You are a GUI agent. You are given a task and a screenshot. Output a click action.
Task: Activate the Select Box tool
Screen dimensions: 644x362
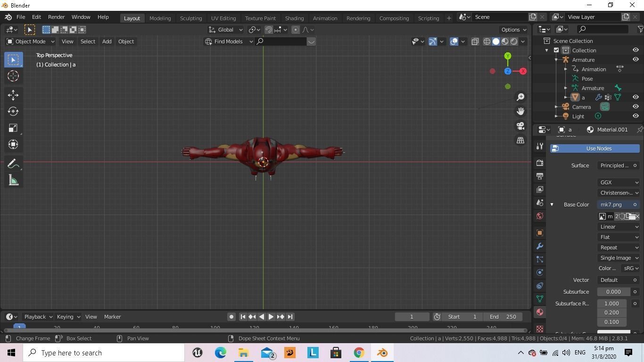coord(13,59)
